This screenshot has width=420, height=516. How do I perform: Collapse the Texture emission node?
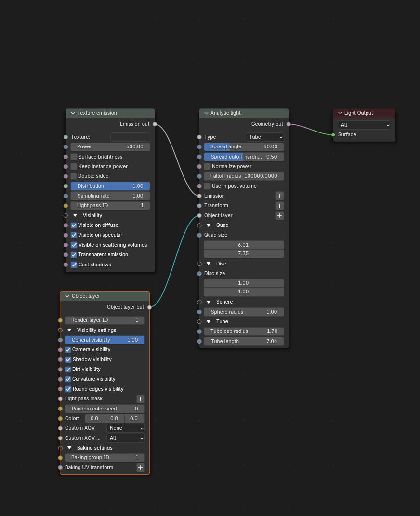pyautogui.click(x=73, y=113)
